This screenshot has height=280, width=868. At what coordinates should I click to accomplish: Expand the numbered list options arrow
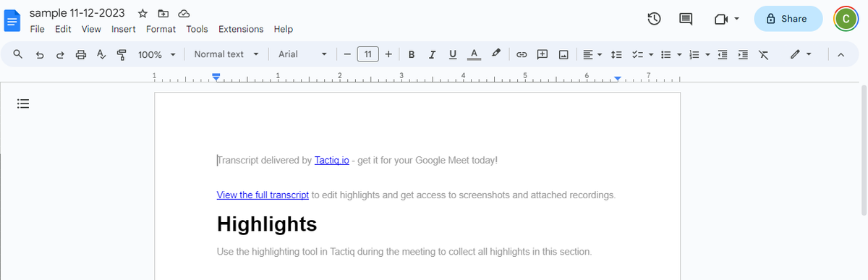pyautogui.click(x=707, y=54)
